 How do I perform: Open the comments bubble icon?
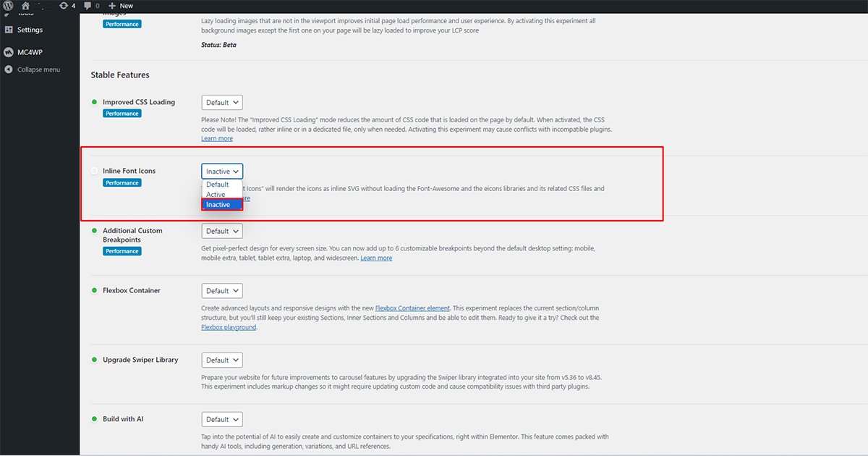(88, 6)
